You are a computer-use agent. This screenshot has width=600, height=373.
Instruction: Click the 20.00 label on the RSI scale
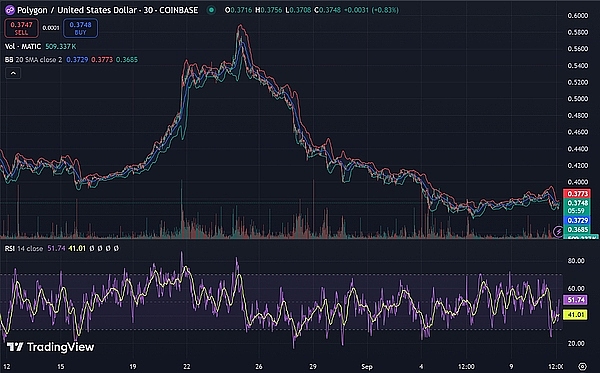pyautogui.click(x=576, y=344)
